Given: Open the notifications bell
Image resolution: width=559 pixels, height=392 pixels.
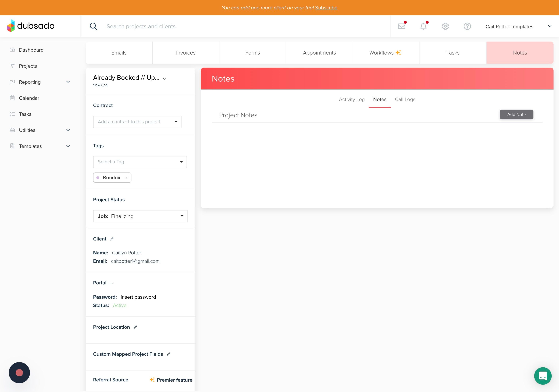Looking at the screenshot, I should tap(423, 26).
